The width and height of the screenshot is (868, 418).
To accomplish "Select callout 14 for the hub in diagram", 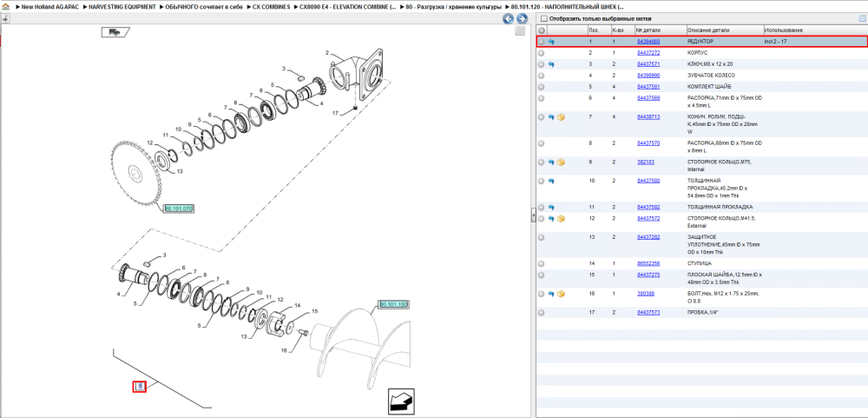I will coord(297,306).
